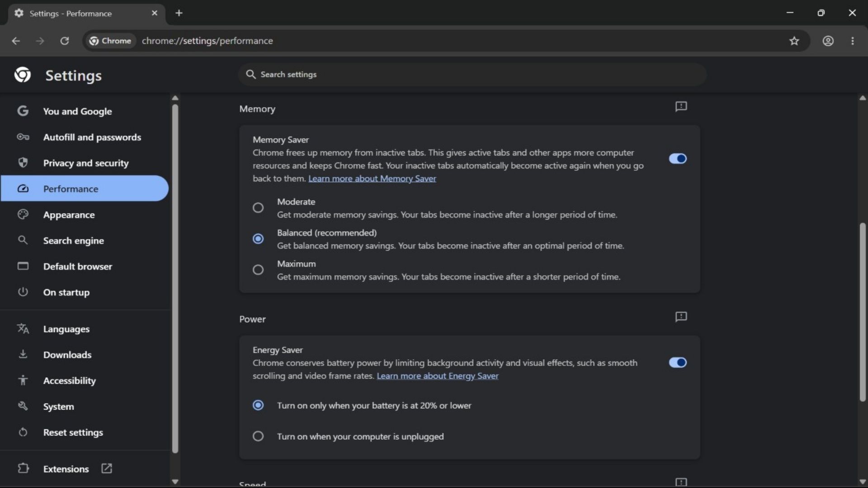Image resolution: width=868 pixels, height=488 pixels.
Task: Open Languages settings
Action: 85,329
